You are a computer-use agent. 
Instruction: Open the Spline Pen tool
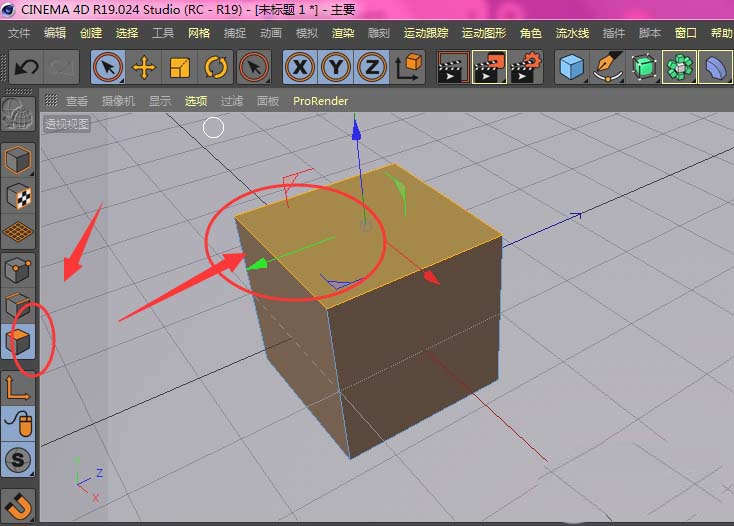point(608,67)
